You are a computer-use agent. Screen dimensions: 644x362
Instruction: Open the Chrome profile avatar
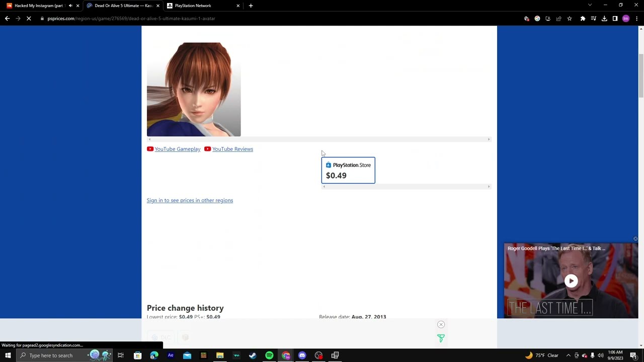pyautogui.click(x=626, y=19)
